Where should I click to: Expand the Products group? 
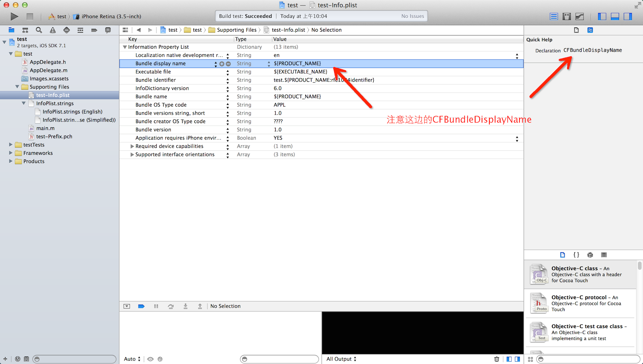point(11,161)
